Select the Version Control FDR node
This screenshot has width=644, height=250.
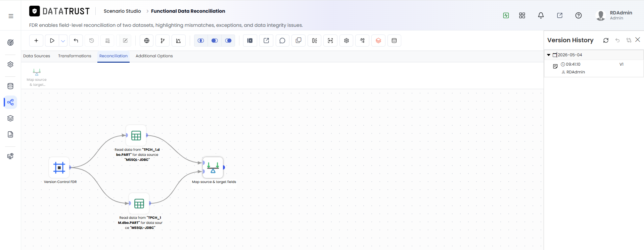point(59,167)
